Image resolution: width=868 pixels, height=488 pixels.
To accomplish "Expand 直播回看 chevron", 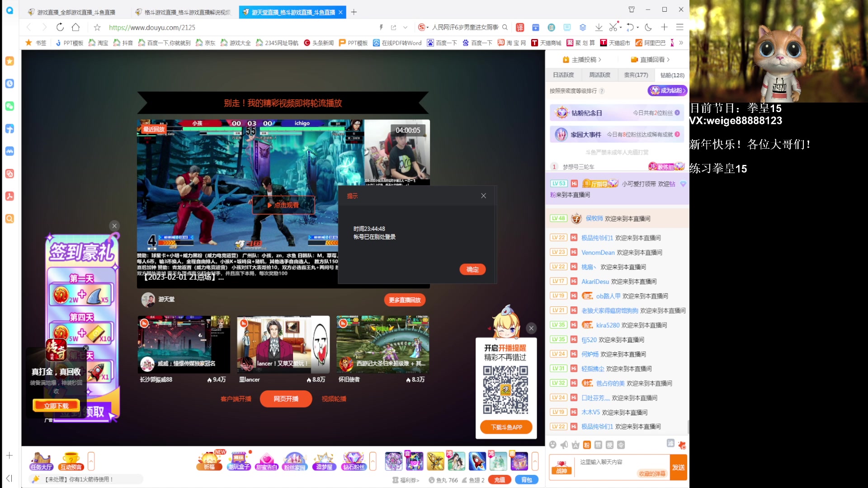I will coord(668,60).
